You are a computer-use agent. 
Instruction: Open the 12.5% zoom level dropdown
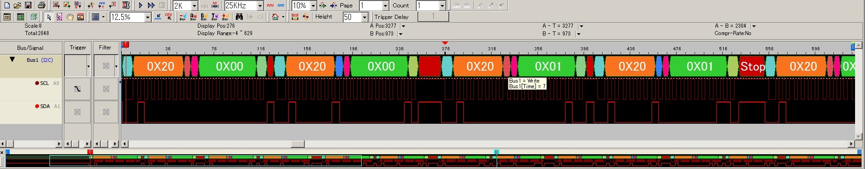(x=148, y=17)
